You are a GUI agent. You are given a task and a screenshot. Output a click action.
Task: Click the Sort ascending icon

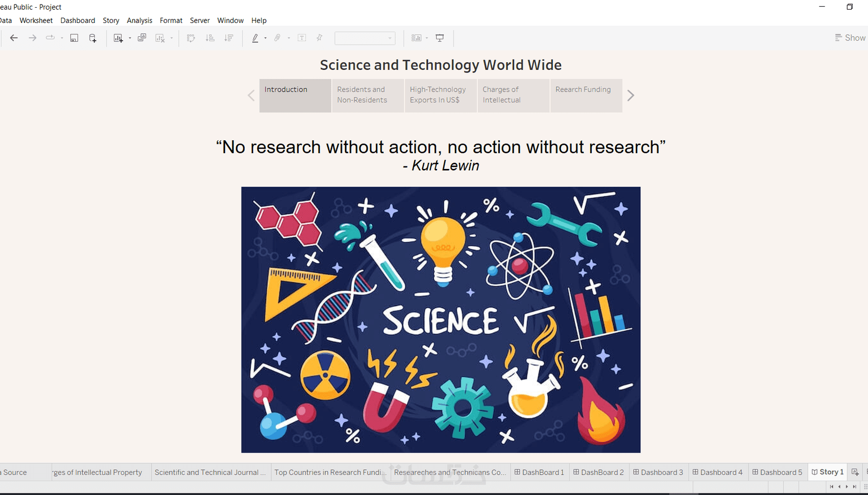210,38
